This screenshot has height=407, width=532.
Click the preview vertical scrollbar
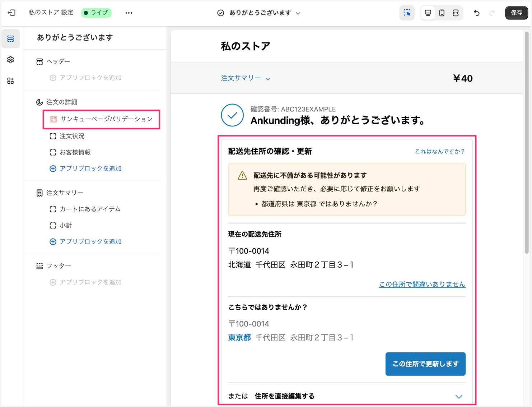click(x=527, y=142)
